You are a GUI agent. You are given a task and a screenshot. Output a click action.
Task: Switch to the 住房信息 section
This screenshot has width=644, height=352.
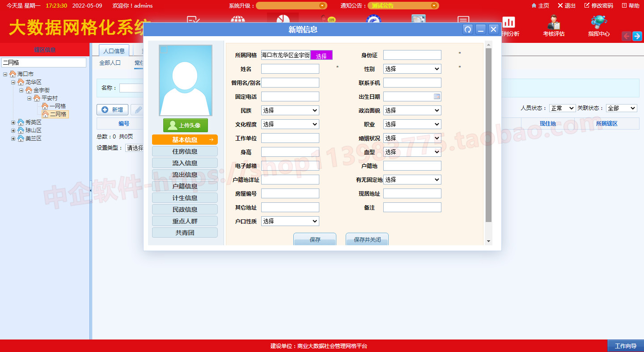(x=185, y=151)
